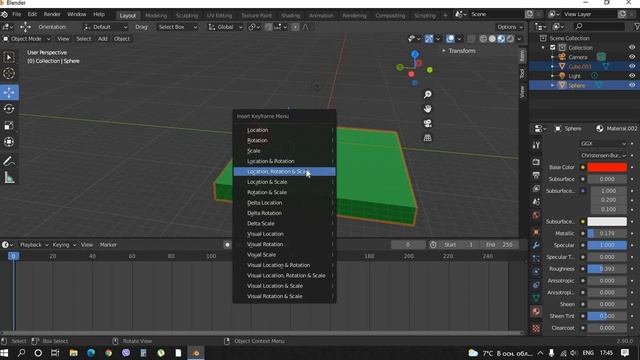Image resolution: width=640 pixels, height=360 pixels.
Task: Hide Cube.003 in outliner
Action: 632,66
